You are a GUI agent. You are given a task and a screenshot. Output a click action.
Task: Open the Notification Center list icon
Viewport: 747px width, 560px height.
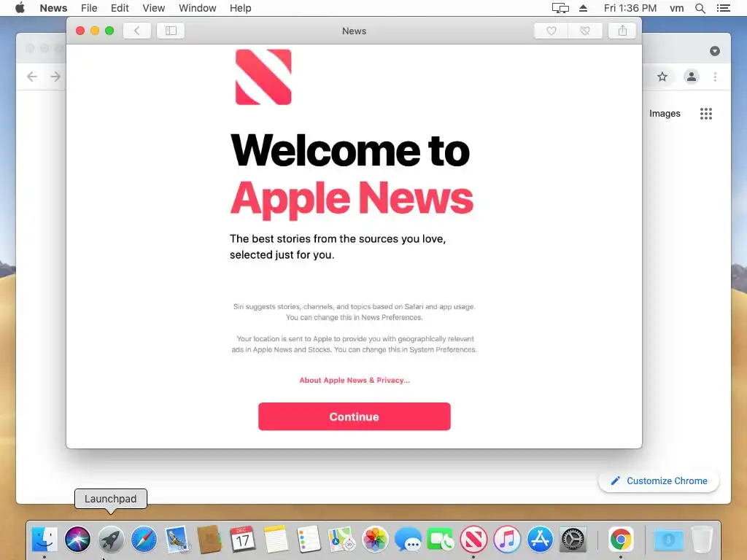tap(723, 8)
